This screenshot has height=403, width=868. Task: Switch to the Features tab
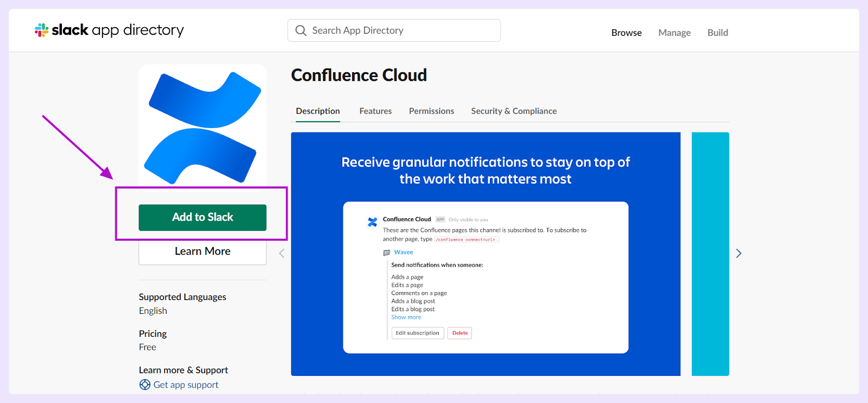[375, 111]
